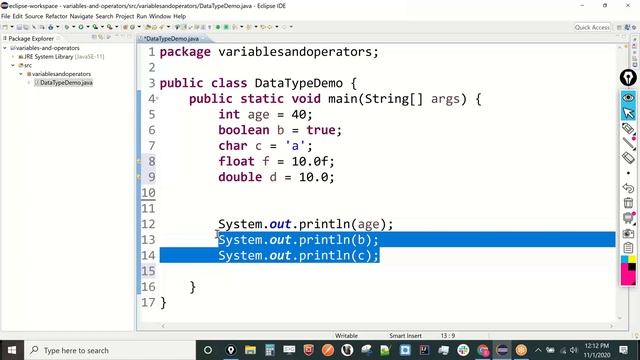Click the 'double d = 10.0;' code line

276,177
